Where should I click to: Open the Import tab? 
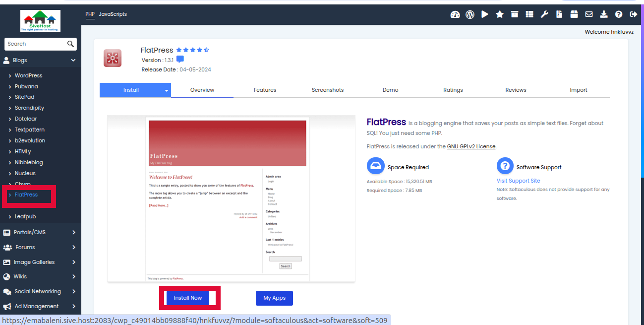coord(579,90)
